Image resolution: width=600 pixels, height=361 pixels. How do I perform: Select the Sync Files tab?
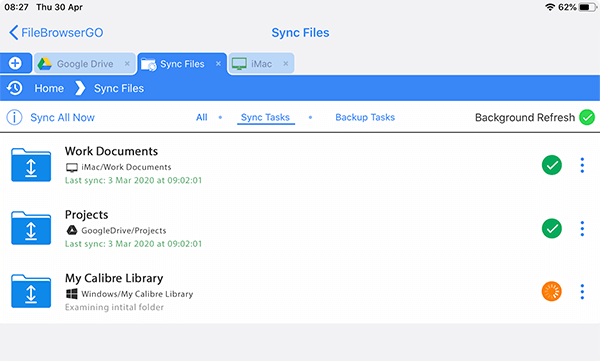click(x=182, y=64)
